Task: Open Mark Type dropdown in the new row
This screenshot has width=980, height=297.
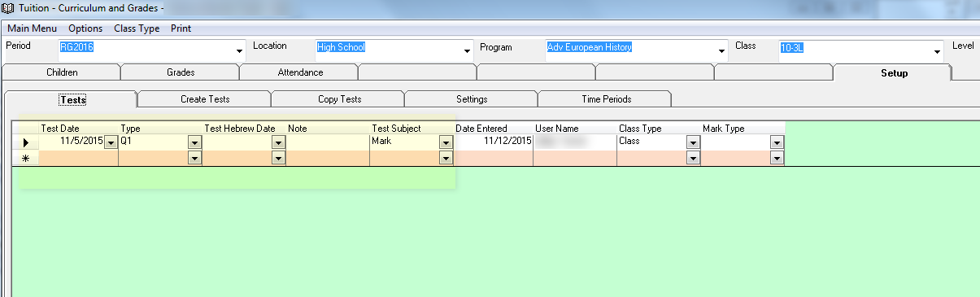Action: (x=777, y=158)
